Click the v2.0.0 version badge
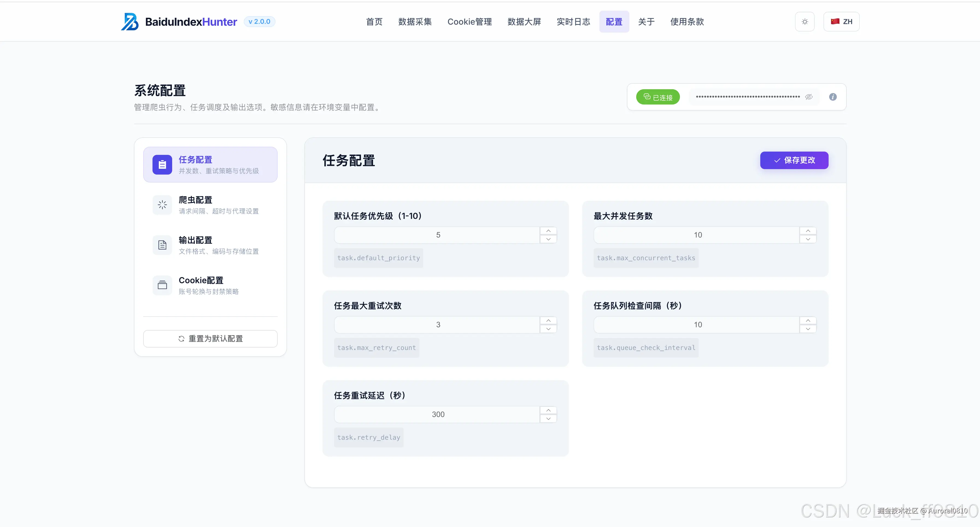This screenshot has height=527, width=980. 259,21
